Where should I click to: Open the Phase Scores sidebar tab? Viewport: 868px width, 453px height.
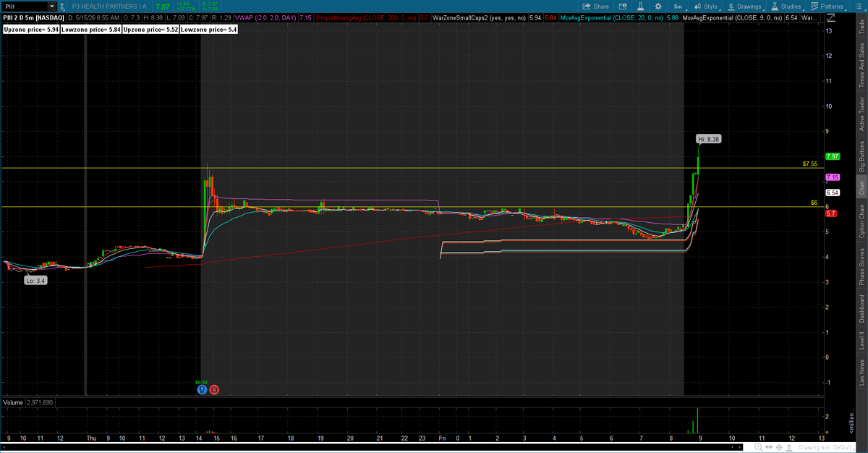pyautogui.click(x=861, y=266)
